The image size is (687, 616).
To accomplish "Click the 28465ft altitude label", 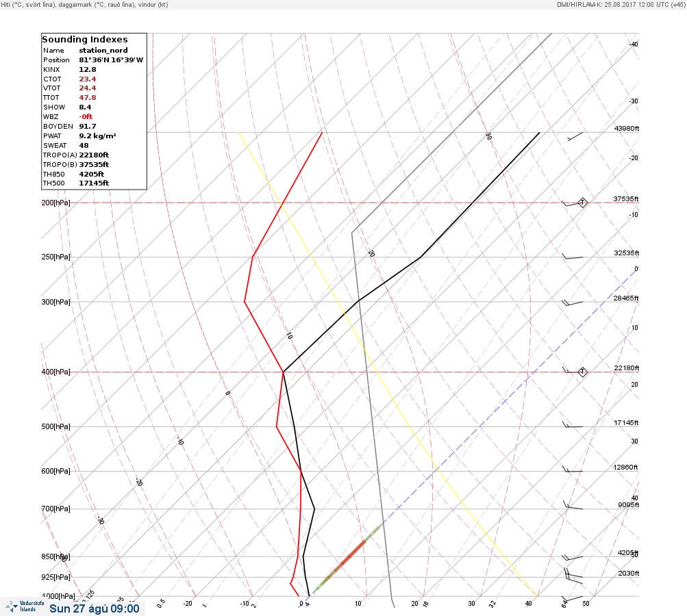I will [626, 298].
